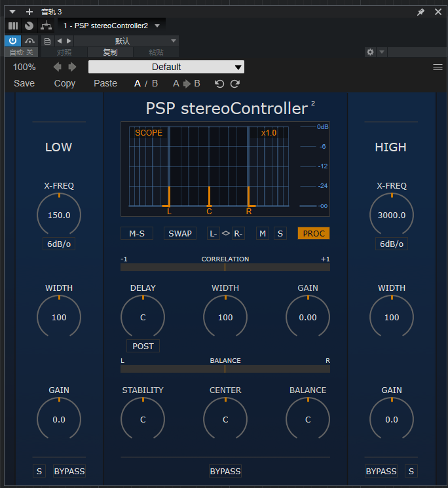The height and width of the screenshot is (488, 448).
Task: Open the preset file document icon
Action: tap(47, 41)
